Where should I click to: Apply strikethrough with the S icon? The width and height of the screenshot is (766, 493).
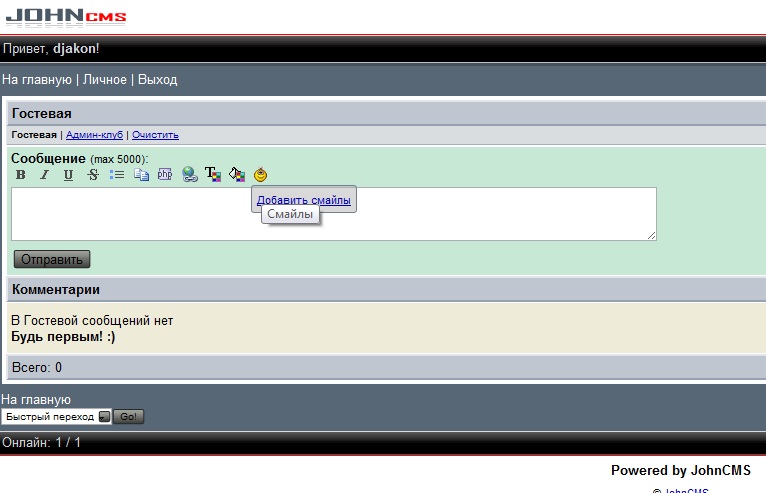point(93,174)
